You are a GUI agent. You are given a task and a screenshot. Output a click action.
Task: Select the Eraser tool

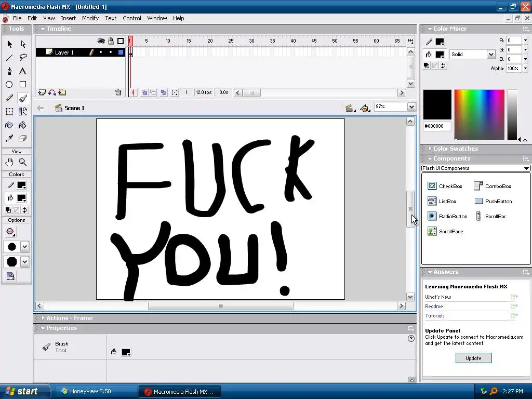(x=23, y=138)
